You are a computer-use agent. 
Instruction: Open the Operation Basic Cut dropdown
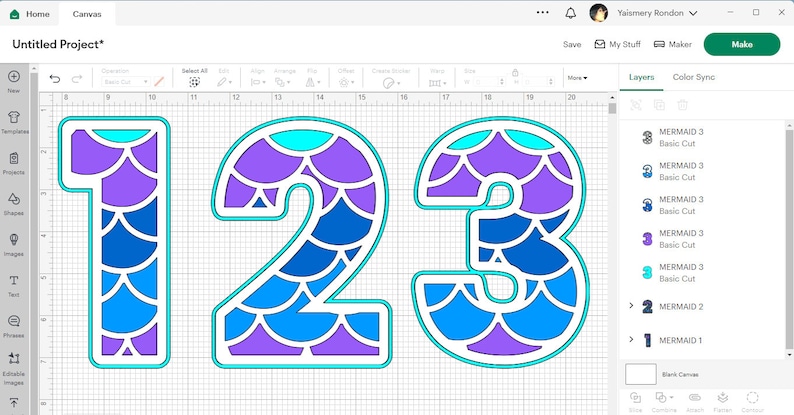pyautogui.click(x=126, y=81)
